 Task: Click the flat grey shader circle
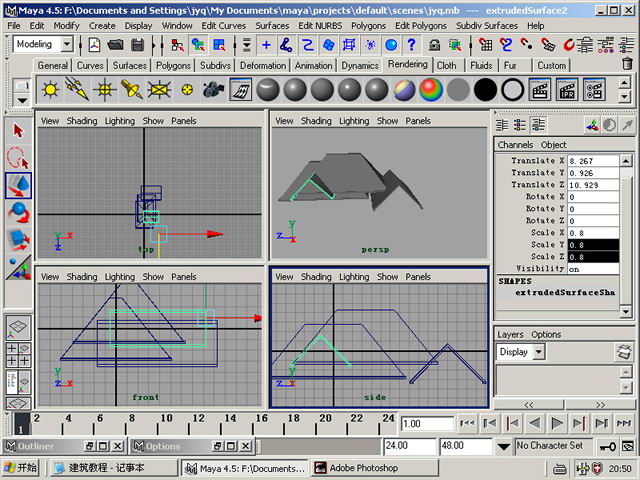coord(458,89)
